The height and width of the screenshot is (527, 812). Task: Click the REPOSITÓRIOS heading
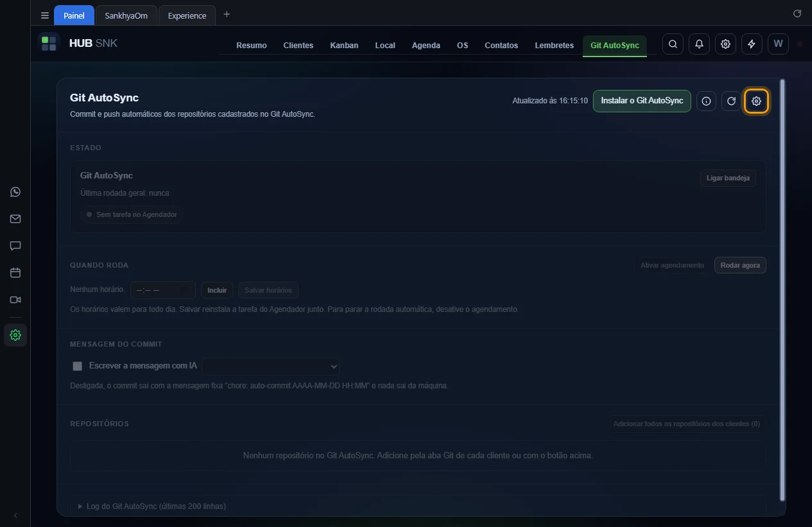(x=100, y=424)
